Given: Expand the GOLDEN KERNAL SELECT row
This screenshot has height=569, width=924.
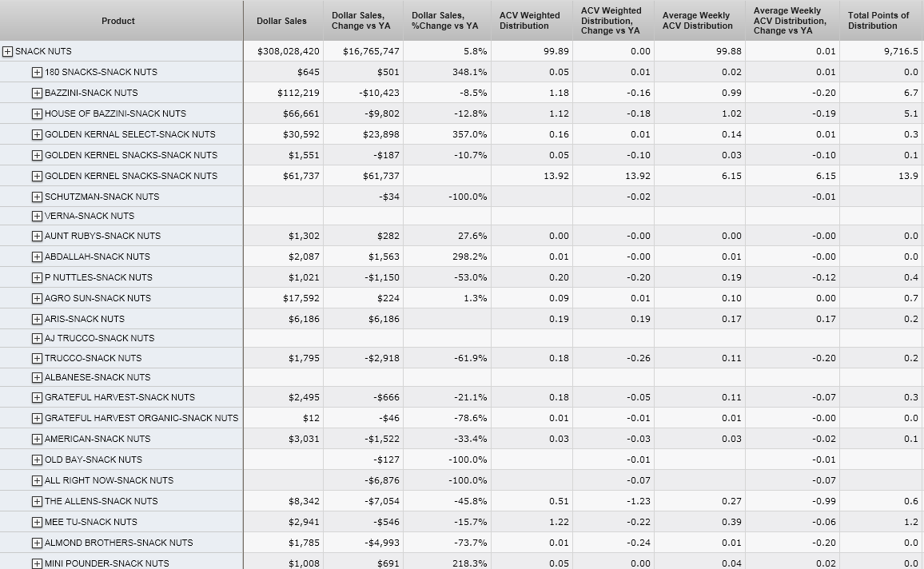Looking at the screenshot, I should (x=37, y=134).
